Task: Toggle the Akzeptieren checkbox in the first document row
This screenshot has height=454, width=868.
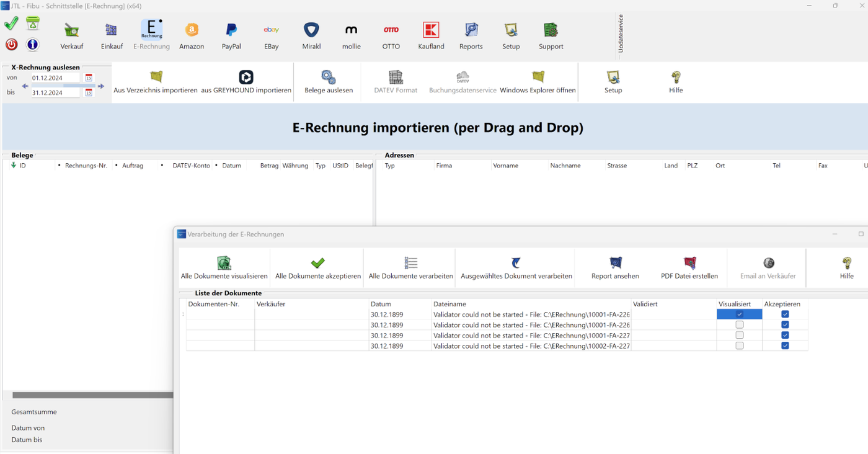Action: (x=785, y=314)
